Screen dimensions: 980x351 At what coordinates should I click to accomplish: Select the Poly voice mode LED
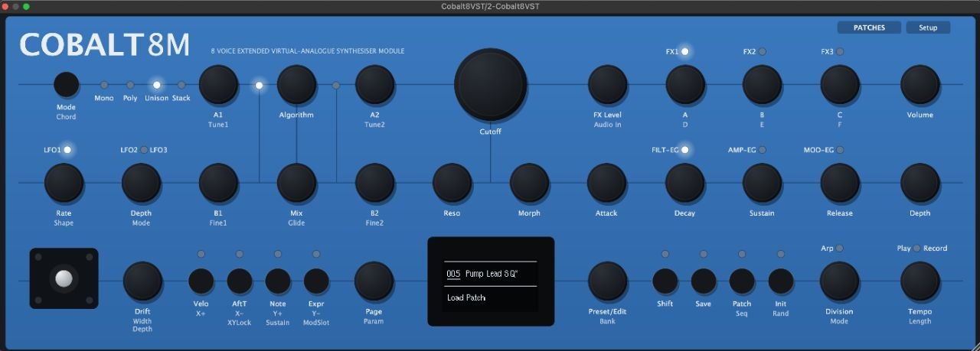pyautogui.click(x=130, y=85)
